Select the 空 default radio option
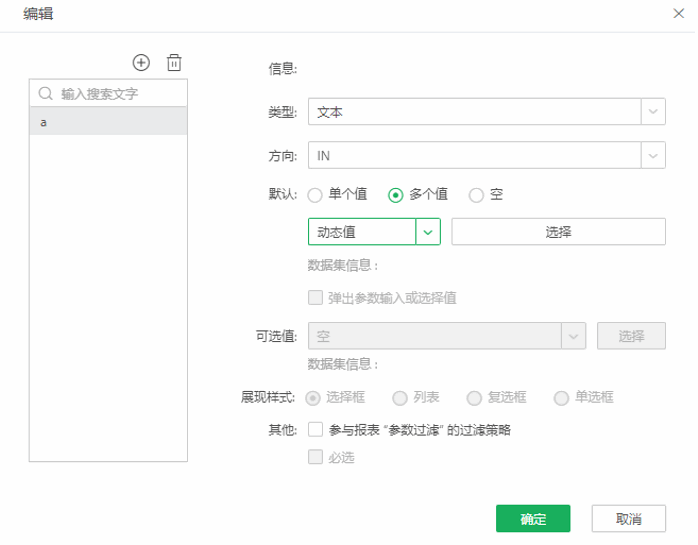The width and height of the screenshot is (698, 545). pos(476,195)
